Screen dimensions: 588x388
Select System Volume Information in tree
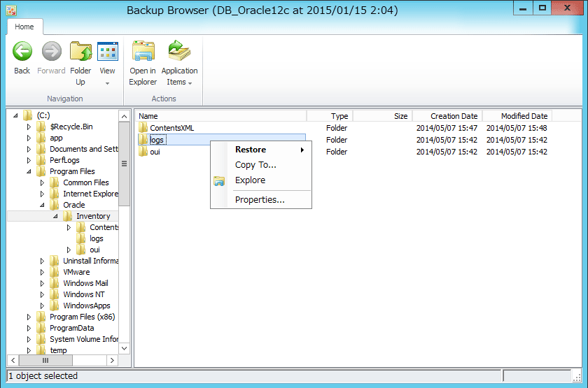pos(83,339)
